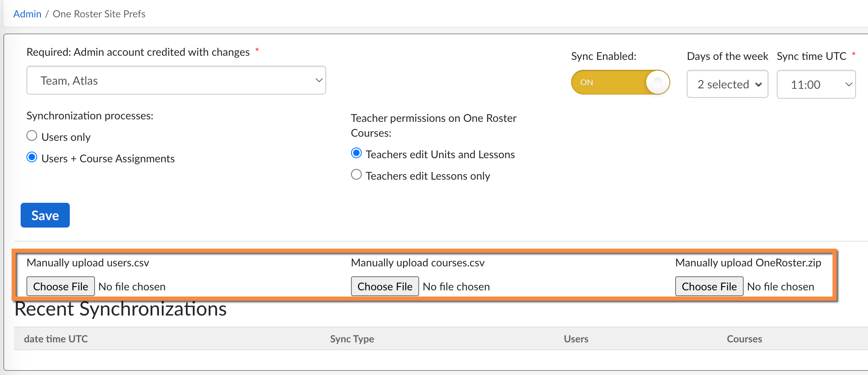Click Choose File for OneRoster.zip upload
Viewport: 868px width, 375px height.
709,287
